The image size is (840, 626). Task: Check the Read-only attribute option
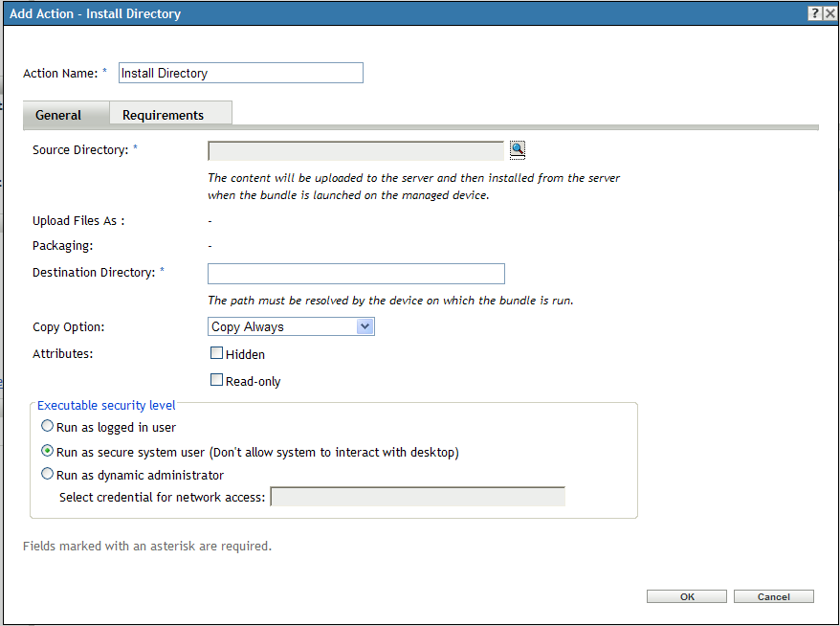[216, 380]
